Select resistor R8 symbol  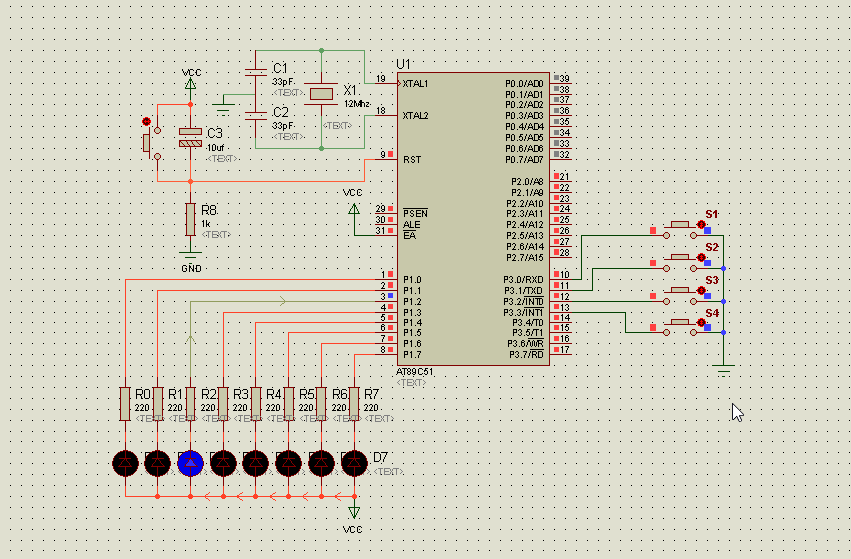(190, 219)
